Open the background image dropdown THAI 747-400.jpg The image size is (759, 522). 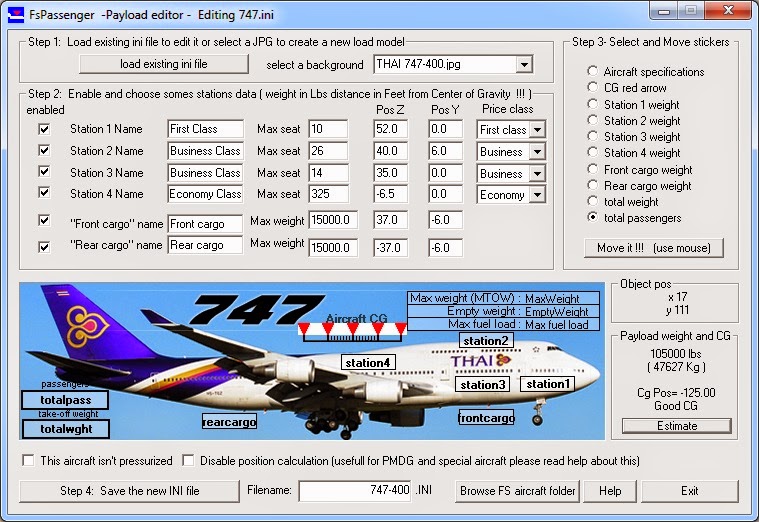coord(524,64)
